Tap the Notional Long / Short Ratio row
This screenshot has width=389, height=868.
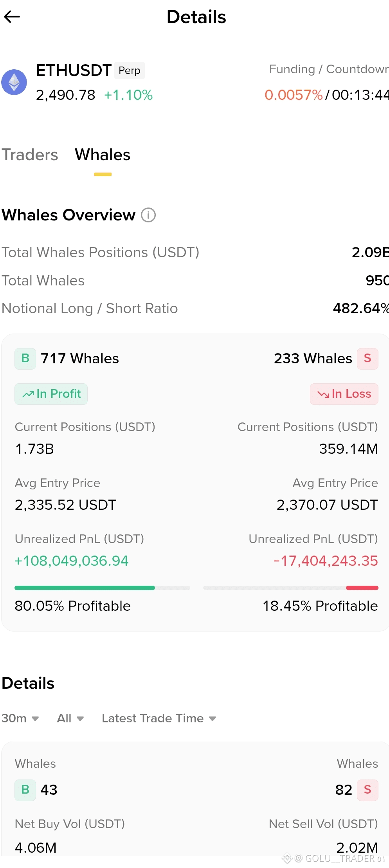(195, 309)
